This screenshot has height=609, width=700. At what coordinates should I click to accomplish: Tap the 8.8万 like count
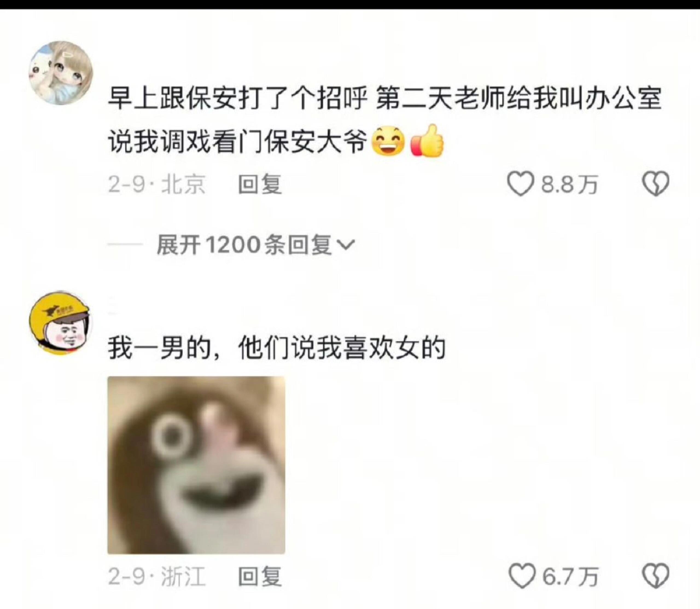570,185
